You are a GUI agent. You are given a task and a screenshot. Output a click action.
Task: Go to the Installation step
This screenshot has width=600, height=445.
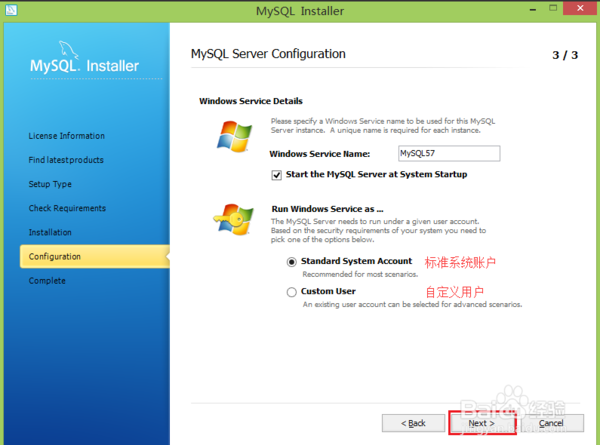[50, 232]
